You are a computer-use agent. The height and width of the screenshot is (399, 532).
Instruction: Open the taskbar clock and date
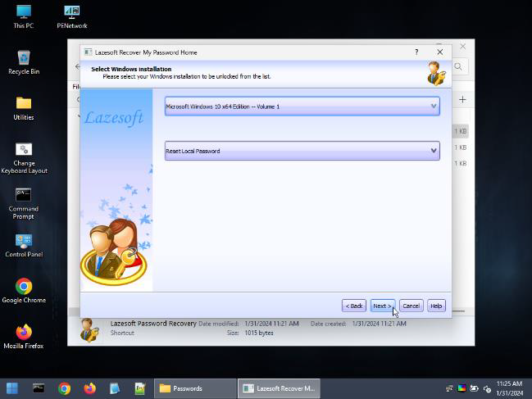coord(510,388)
